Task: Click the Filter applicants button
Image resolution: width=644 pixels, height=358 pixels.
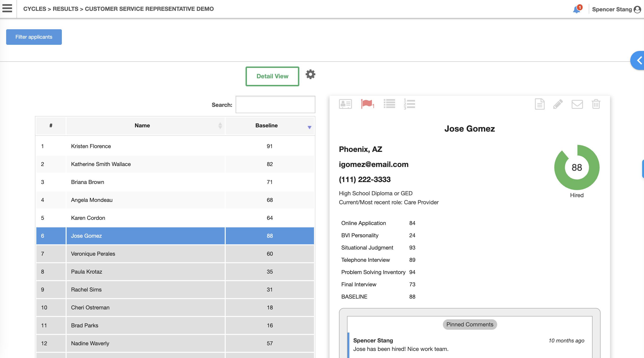Action: [x=34, y=37]
